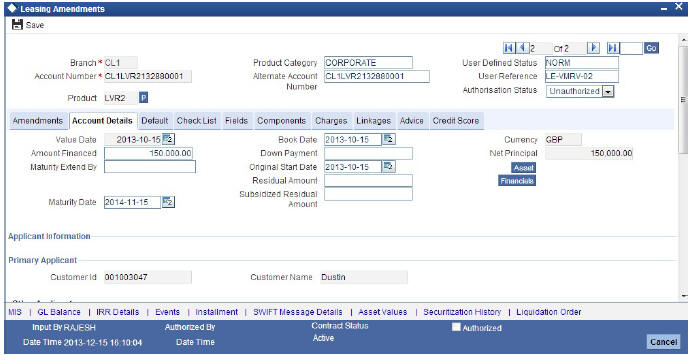
Task: Click the Maturity Extend By field
Action: (150, 167)
